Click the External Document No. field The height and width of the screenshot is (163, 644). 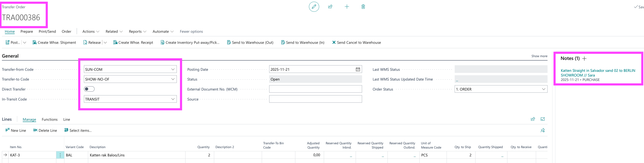click(315, 89)
